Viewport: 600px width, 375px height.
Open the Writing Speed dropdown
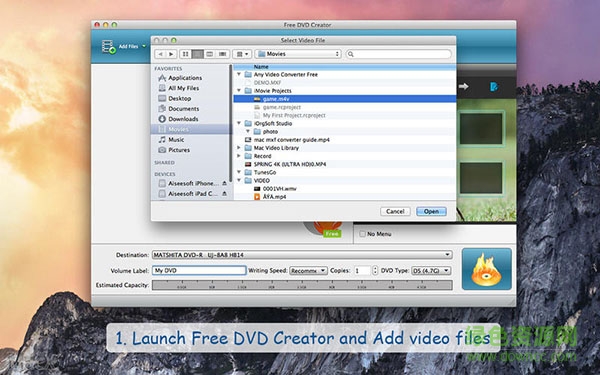point(308,271)
